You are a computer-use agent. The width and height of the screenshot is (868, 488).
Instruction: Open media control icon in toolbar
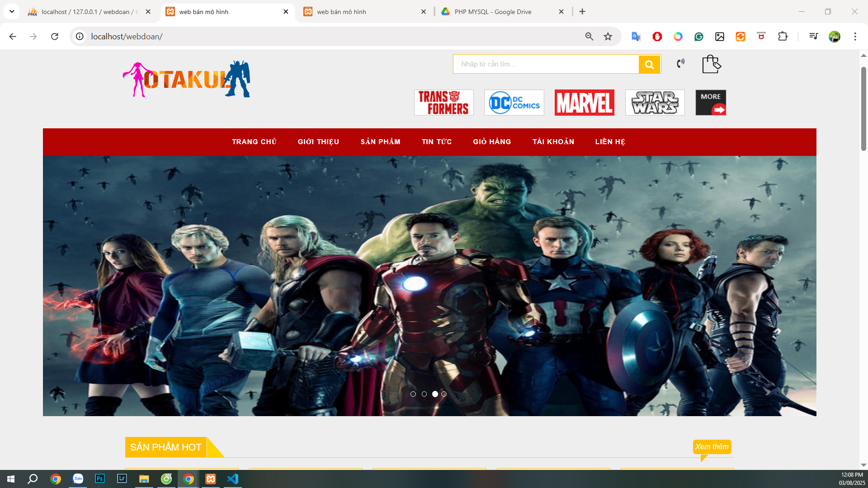[x=813, y=37]
